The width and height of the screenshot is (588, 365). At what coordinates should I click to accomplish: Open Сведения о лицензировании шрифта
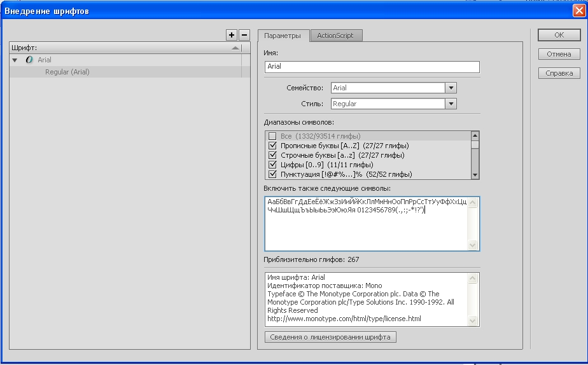[x=330, y=337]
